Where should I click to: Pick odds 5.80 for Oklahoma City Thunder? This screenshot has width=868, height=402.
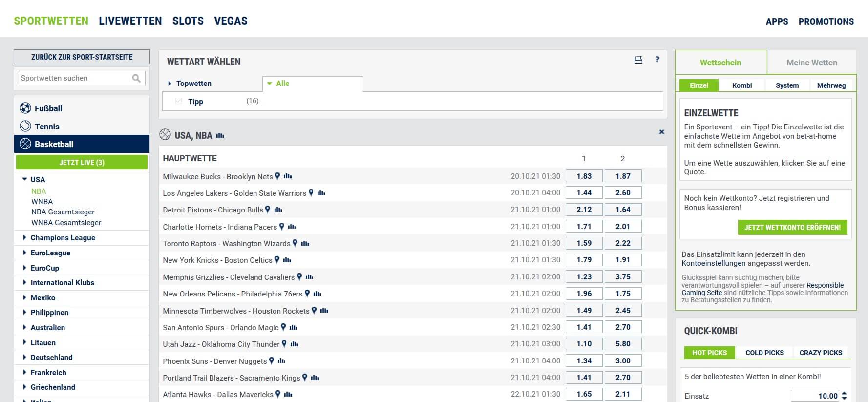[x=623, y=344]
